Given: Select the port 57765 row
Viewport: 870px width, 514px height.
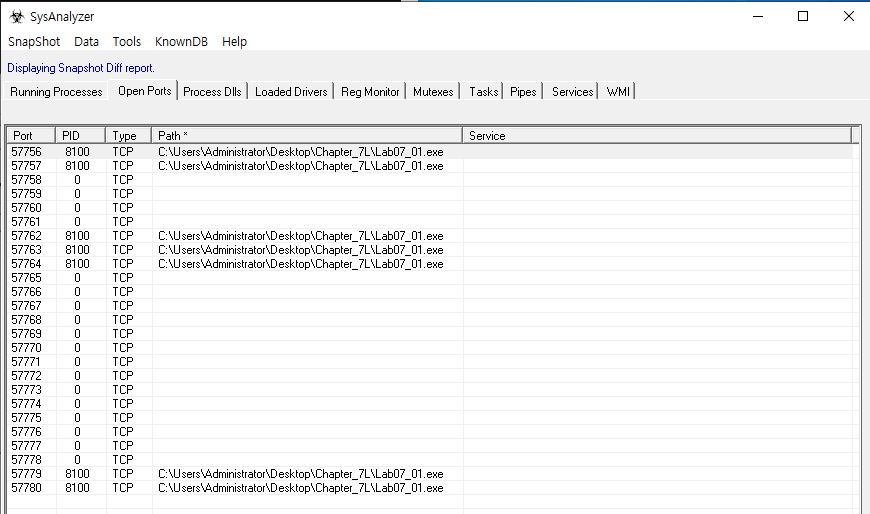Looking at the screenshot, I should tap(430, 278).
